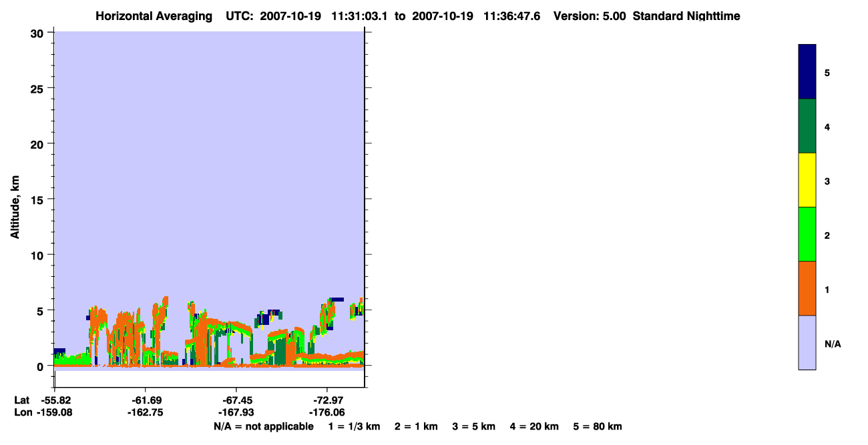The image size is (868, 445).
Task: Click the longitude value -167.93
Action: click(x=236, y=413)
